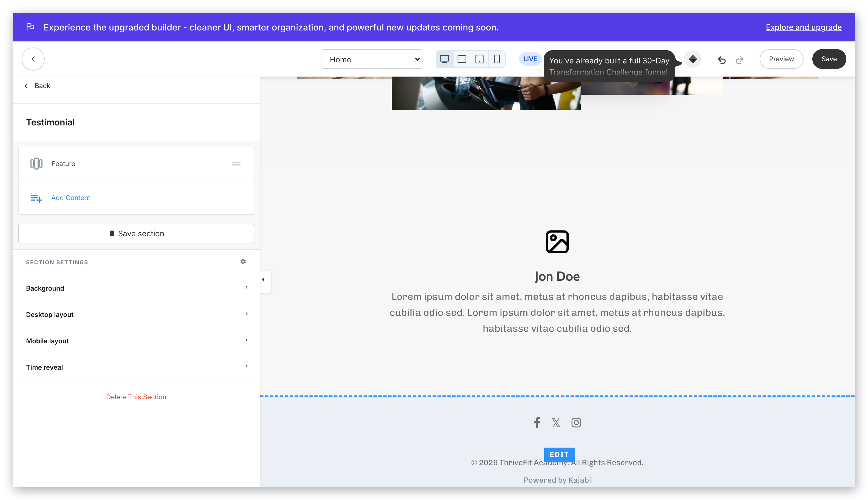The width and height of the screenshot is (868, 500).
Task: Go Back from Testimonial panel
Action: point(38,86)
